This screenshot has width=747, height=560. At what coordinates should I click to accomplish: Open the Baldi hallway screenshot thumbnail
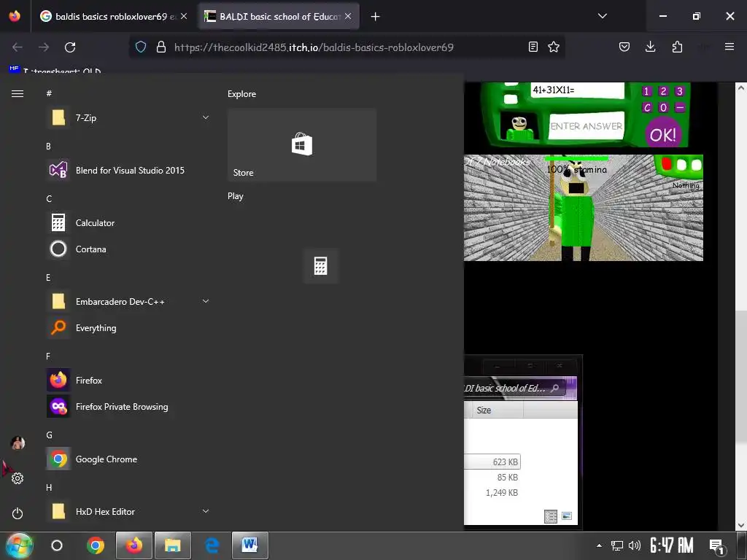(x=583, y=208)
